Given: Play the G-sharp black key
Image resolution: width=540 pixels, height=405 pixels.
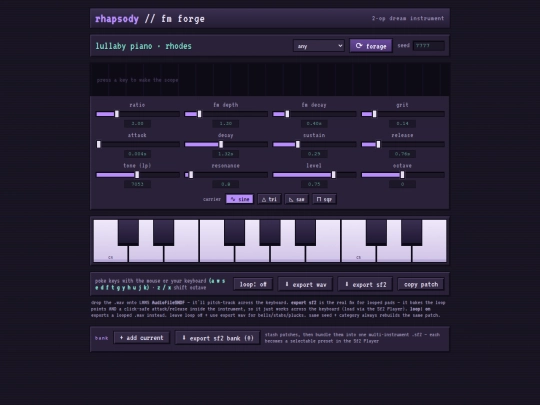Looking at the screenshot, I should point(270,232).
